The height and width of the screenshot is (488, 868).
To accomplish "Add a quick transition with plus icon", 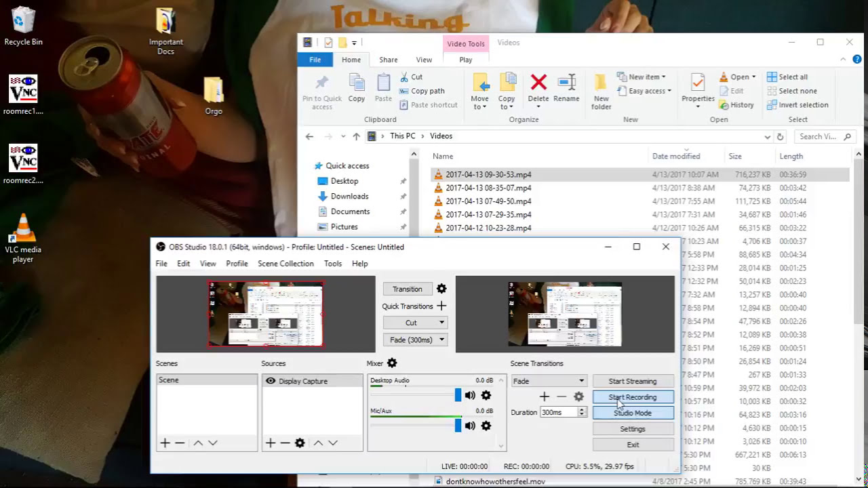I will point(441,306).
